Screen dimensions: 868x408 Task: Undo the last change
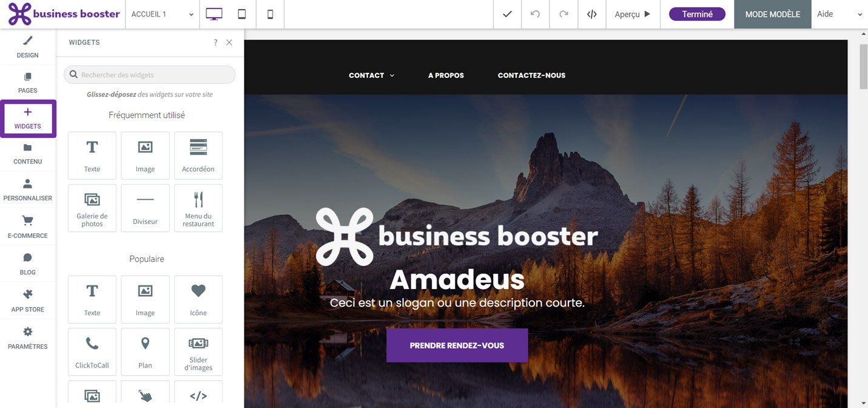coord(535,14)
